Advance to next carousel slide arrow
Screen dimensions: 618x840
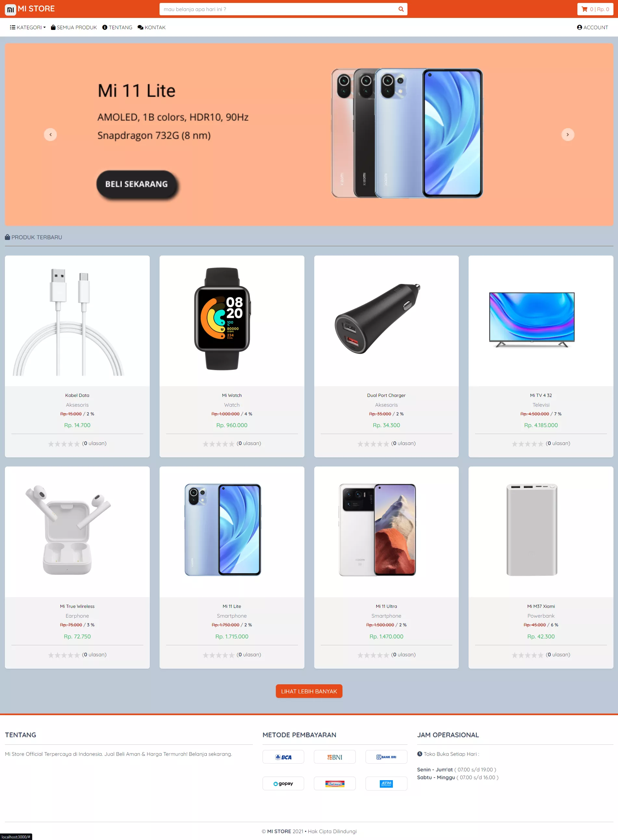click(568, 135)
